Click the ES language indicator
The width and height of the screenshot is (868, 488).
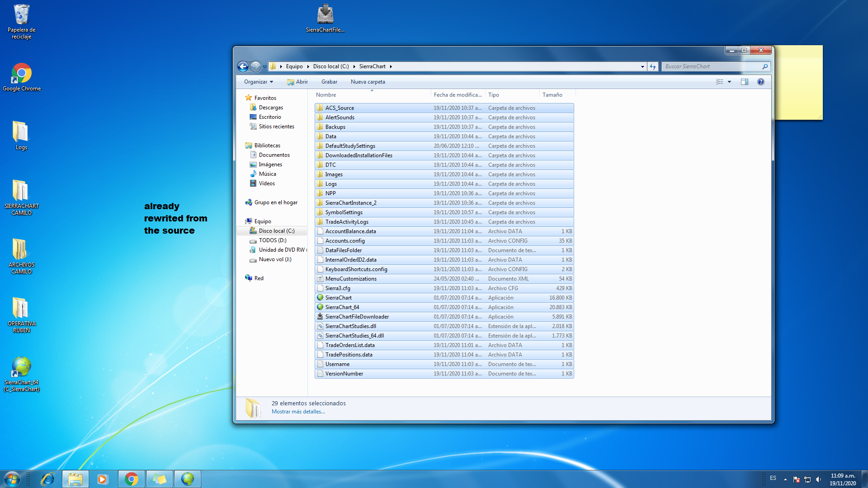click(x=773, y=478)
